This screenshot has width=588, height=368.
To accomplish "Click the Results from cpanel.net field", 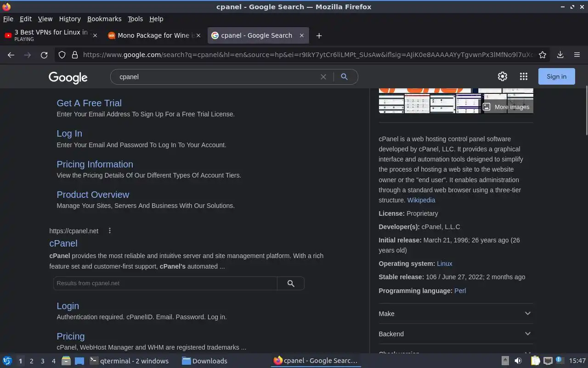I will [x=165, y=283].
